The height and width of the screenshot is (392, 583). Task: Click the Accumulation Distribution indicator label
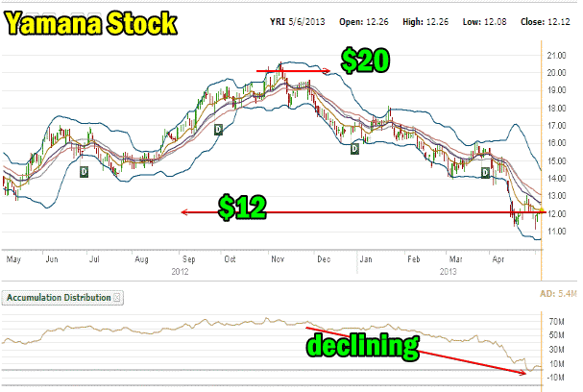tap(59, 298)
